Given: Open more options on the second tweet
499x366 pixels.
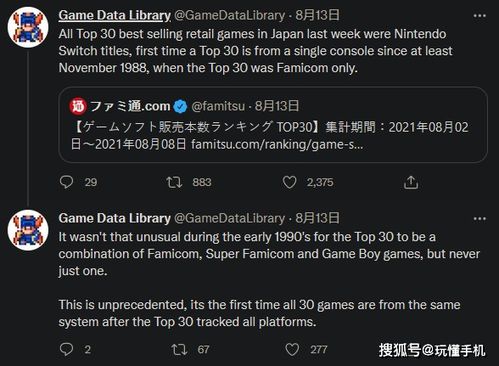Looking at the screenshot, I should point(480,219).
